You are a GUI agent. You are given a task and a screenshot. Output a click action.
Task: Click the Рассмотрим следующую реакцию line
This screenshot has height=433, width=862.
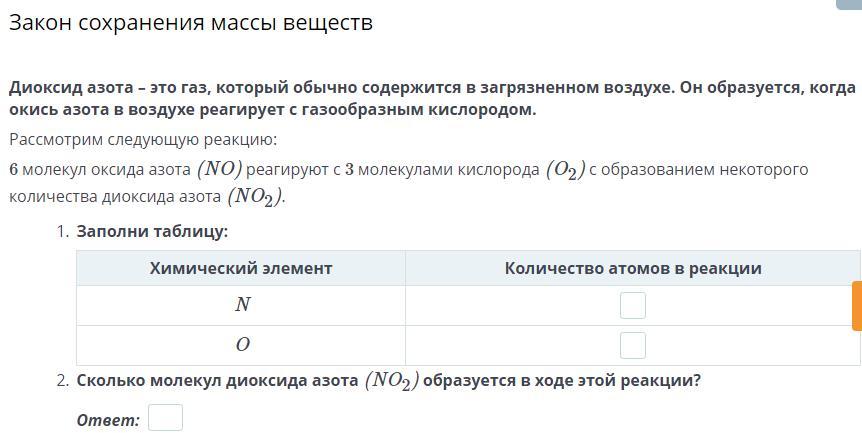point(143,140)
